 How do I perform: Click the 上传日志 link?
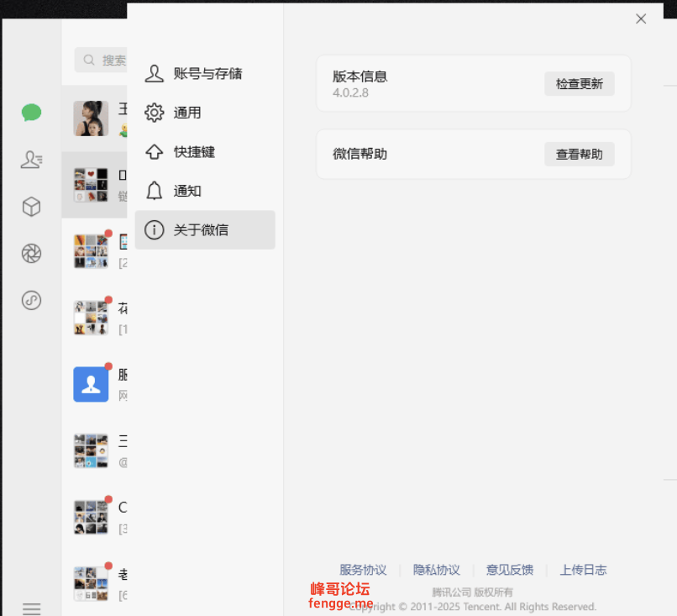[x=583, y=571]
